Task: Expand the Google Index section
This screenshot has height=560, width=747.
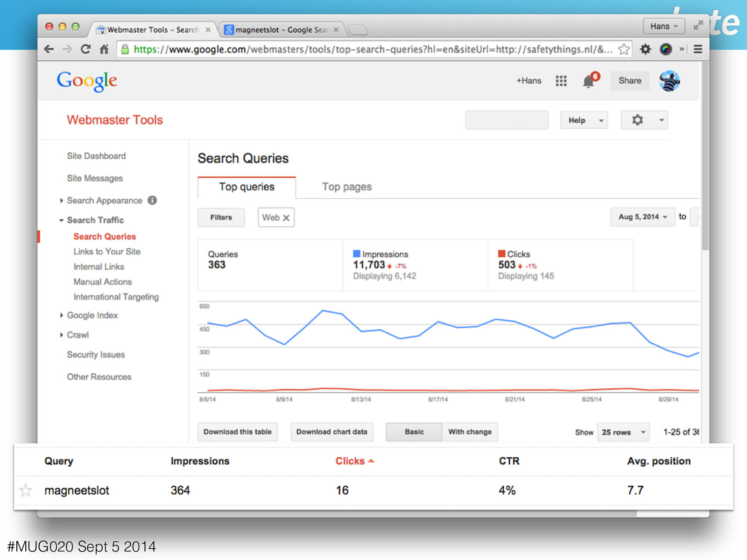Action: coord(61,315)
